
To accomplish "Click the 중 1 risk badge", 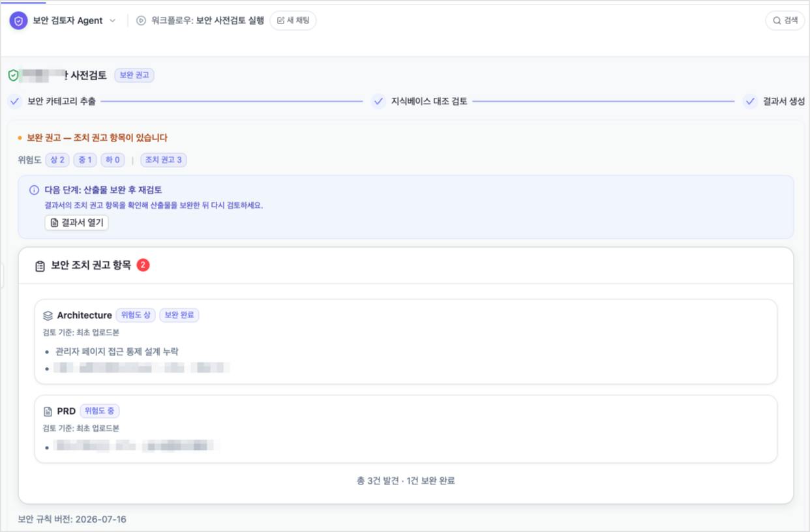I will click(x=85, y=160).
